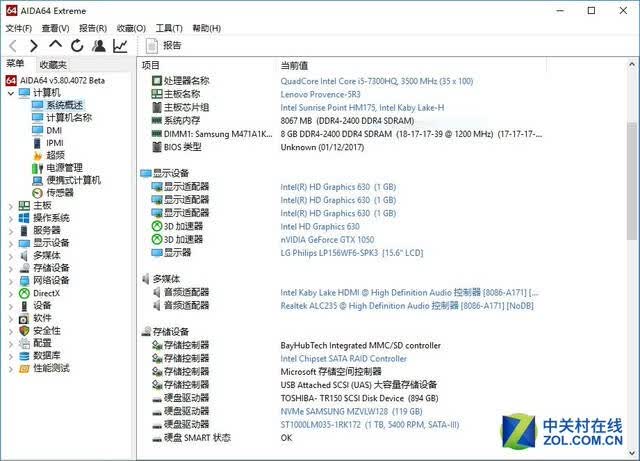Click the QuadCore Intel Core i5-7300HQ link
This screenshot has height=461, width=640.
pyautogui.click(x=376, y=81)
